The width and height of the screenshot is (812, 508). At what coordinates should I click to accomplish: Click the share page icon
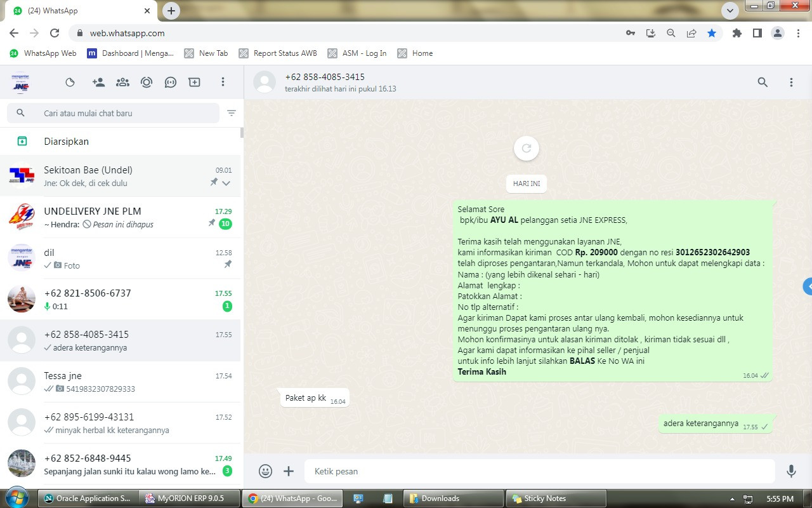[x=691, y=33]
